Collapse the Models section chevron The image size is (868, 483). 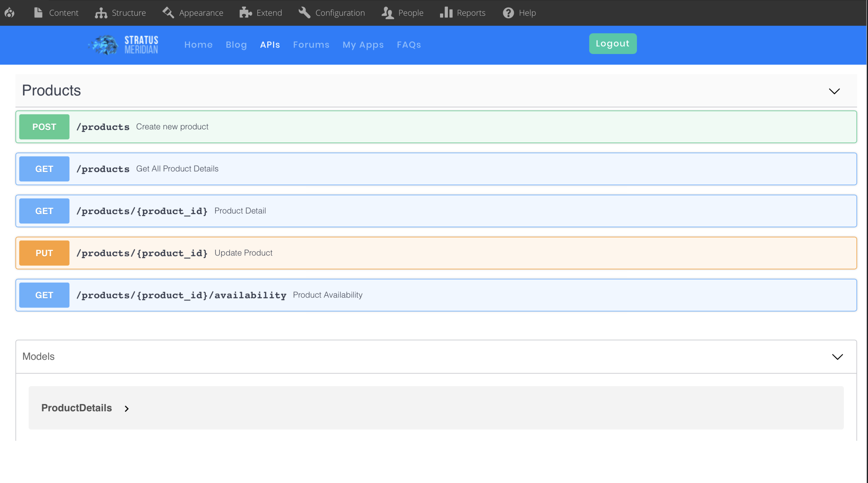pyautogui.click(x=837, y=357)
